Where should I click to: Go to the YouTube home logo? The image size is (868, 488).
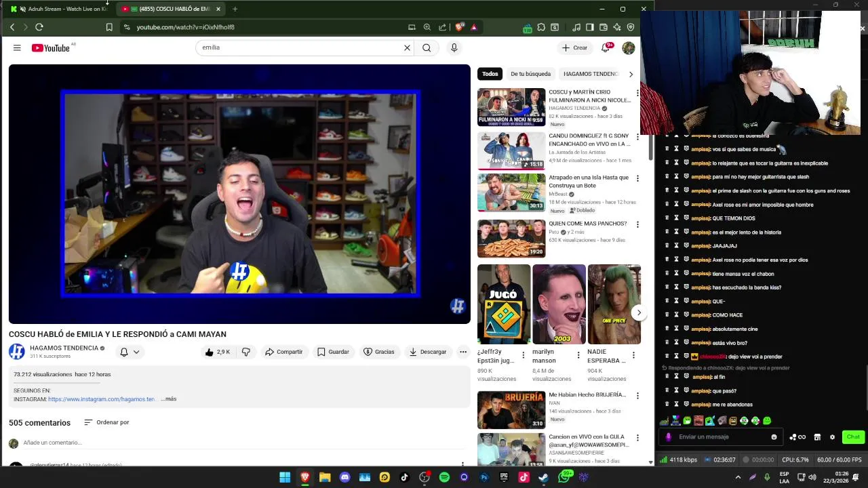50,48
